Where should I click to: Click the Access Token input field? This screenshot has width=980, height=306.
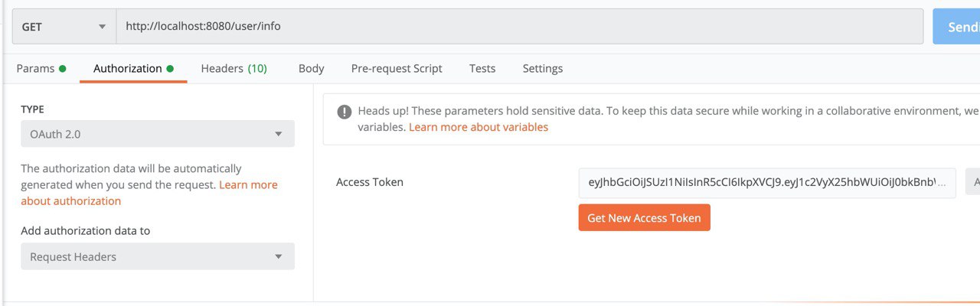[x=767, y=183]
